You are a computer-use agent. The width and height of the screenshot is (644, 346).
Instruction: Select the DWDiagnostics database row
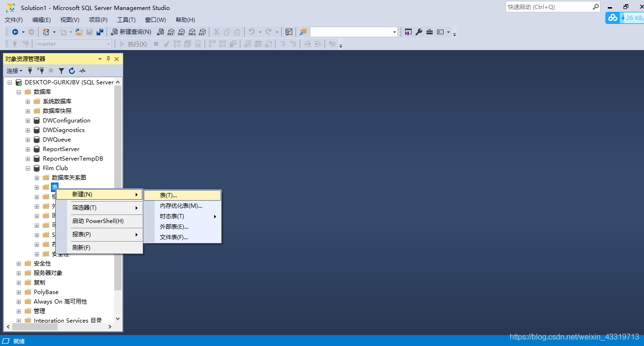click(x=64, y=130)
